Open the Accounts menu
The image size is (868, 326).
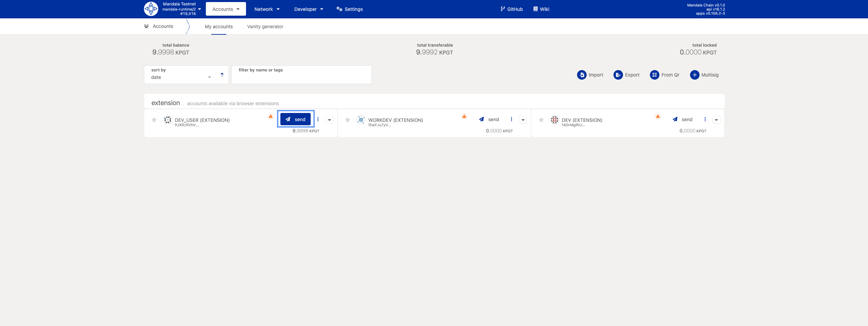(x=226, y=9)
